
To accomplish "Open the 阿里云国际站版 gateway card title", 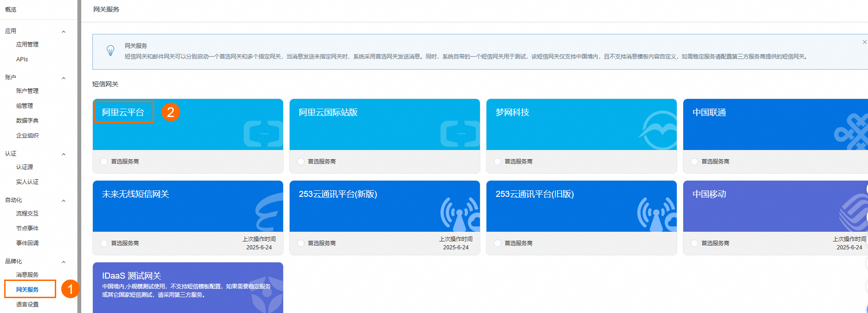I will (x=328, y=112).
